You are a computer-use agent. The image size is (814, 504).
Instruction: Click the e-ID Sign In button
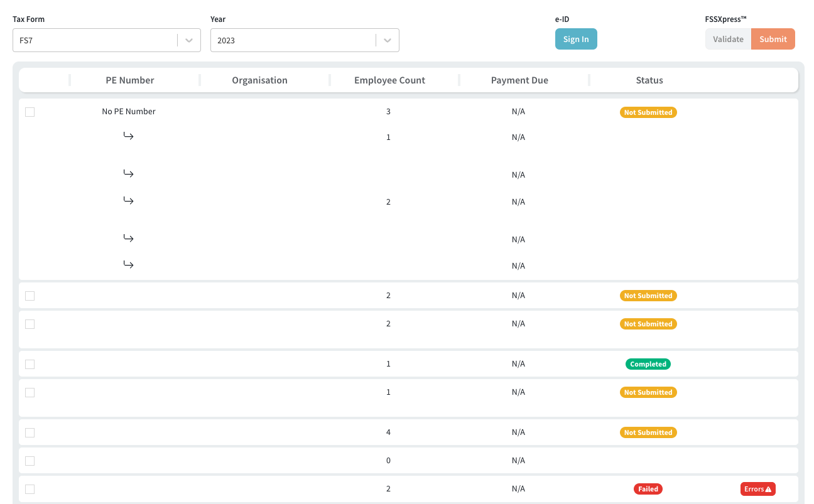(576, 39)
